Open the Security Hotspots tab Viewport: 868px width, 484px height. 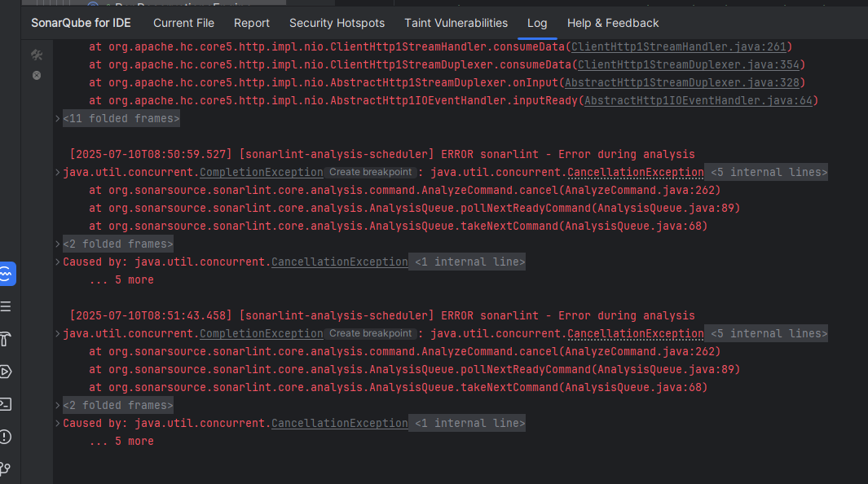click(337, 23)
